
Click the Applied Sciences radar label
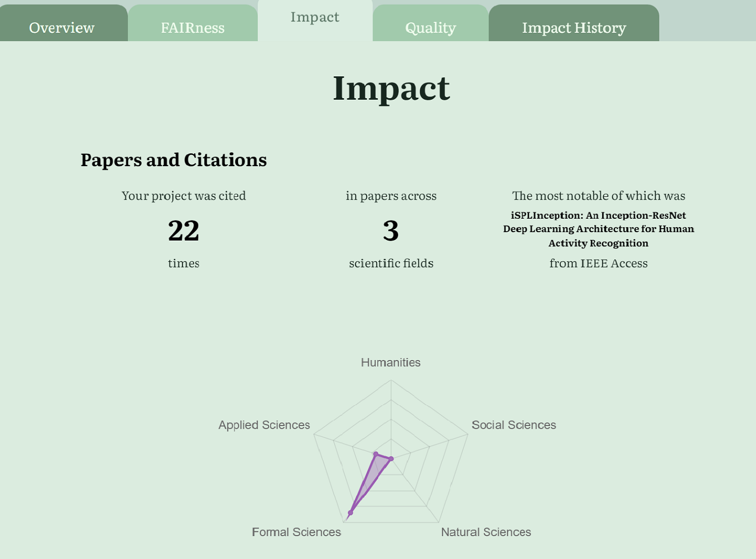(x=264, y=425)
